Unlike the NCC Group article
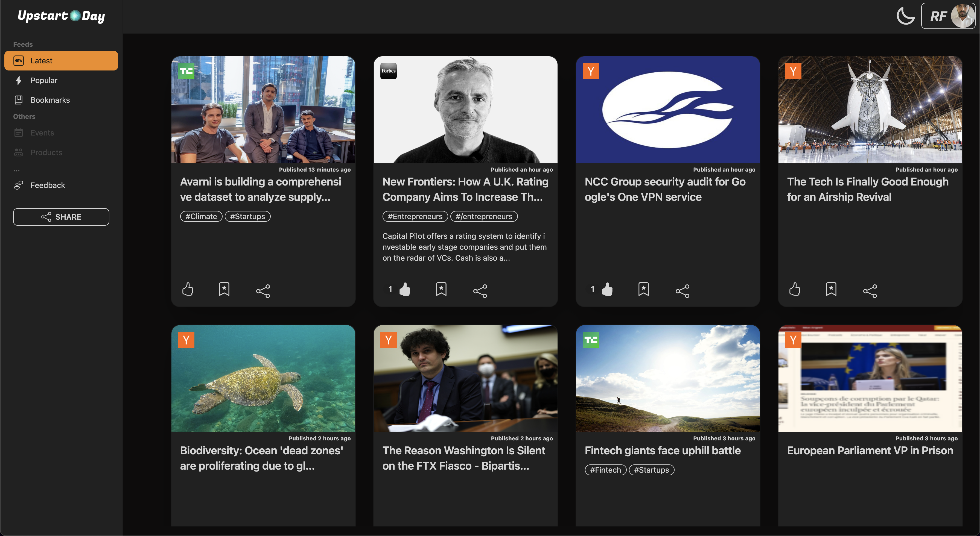Image resolution: width=980 pixels, height=536 pixels. click(607, 289)
